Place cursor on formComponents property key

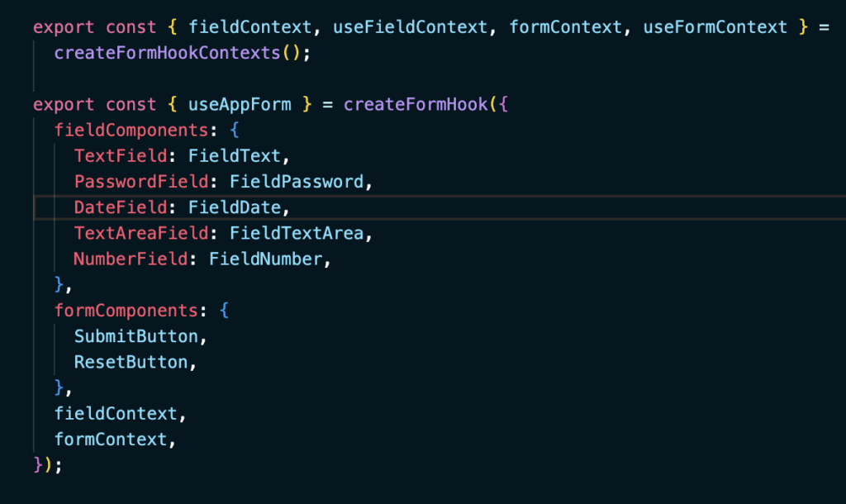click(x=126, y=311)
